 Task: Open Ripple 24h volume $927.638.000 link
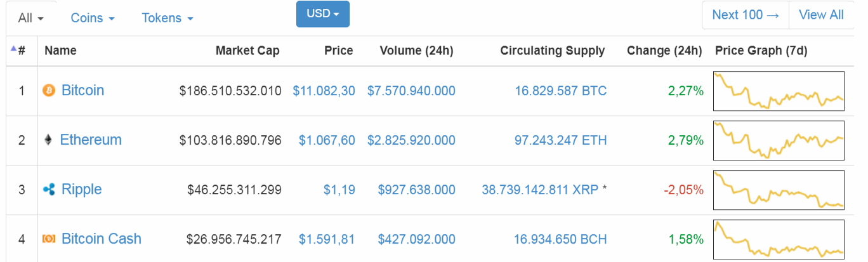coord(416,190)
